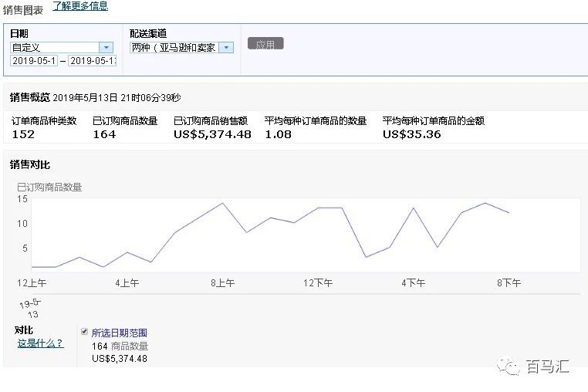
Task: Expand the 配送渠道 fulfillment channel dropdown
Action: pyautogui.click(x=182, y=48)
